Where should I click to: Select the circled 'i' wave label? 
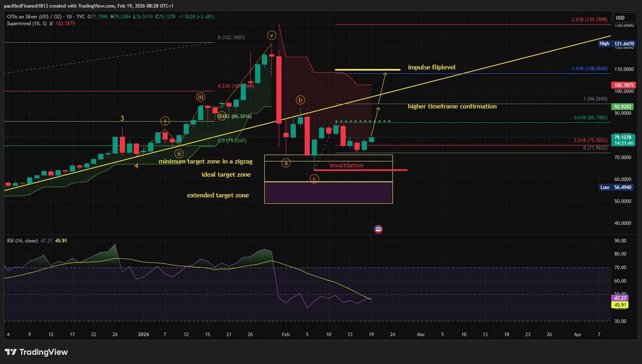pos(165,121)
